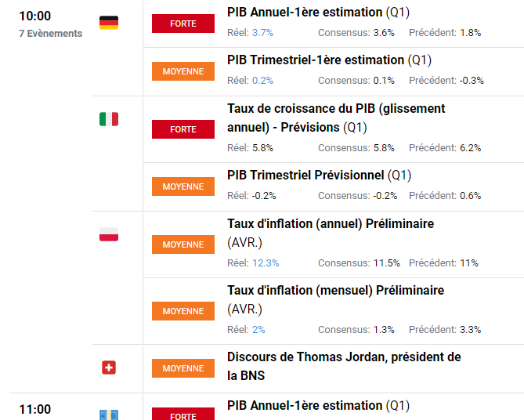Image resolution: width=524 pixels, height=420 pixels.
Task: Open PIB Trimestriel-1ère estimation event
Action: 329,60
